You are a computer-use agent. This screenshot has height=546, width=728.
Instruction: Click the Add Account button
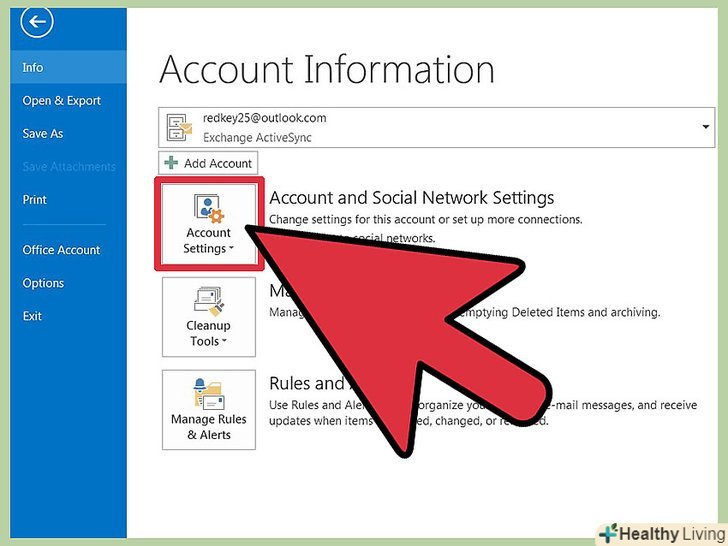point(208,163)
